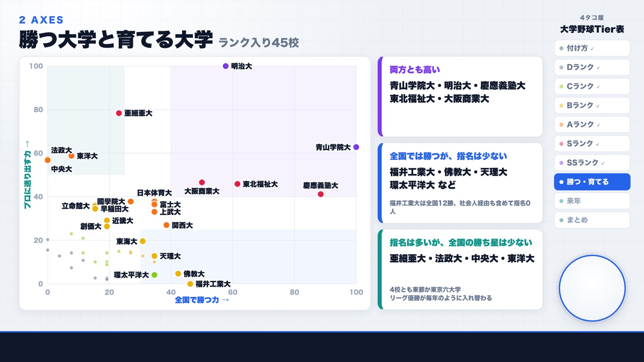
Task: Click the ランク入り45校 subtitle
Action: 258,43
